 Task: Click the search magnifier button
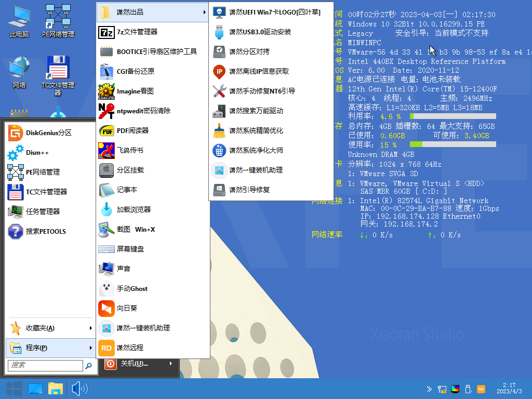coord(89,365)
